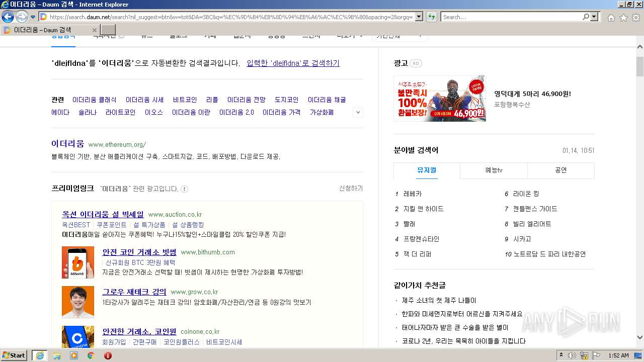Click the AD badge next to 광고
644x362 pixels.
416,63
